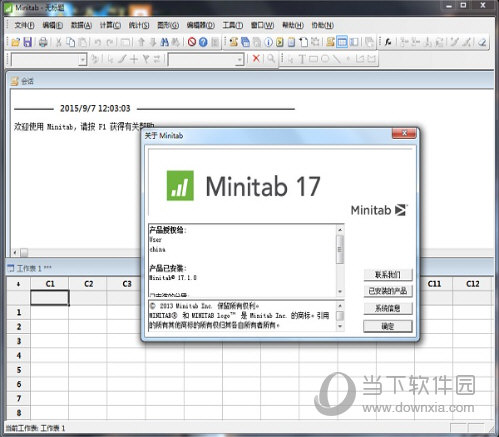The width and height of the screenshot is (499, 437).
Task: Click the red X delete icon
Action: coord(256,59)
